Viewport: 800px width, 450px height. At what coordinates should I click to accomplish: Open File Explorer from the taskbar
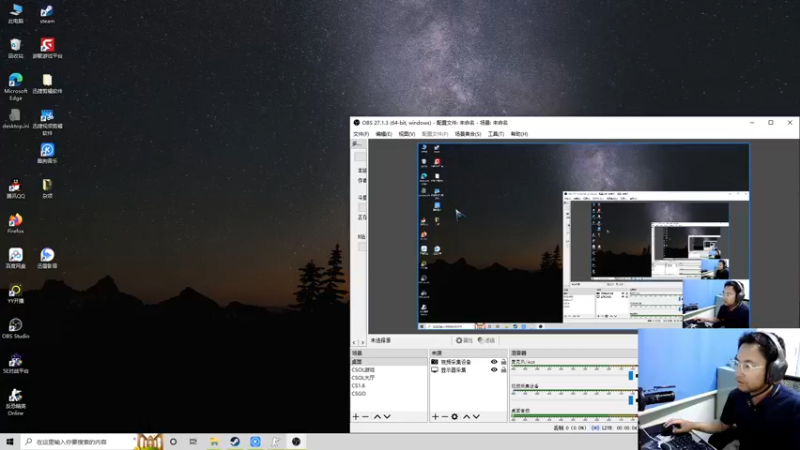click(214, 442)
